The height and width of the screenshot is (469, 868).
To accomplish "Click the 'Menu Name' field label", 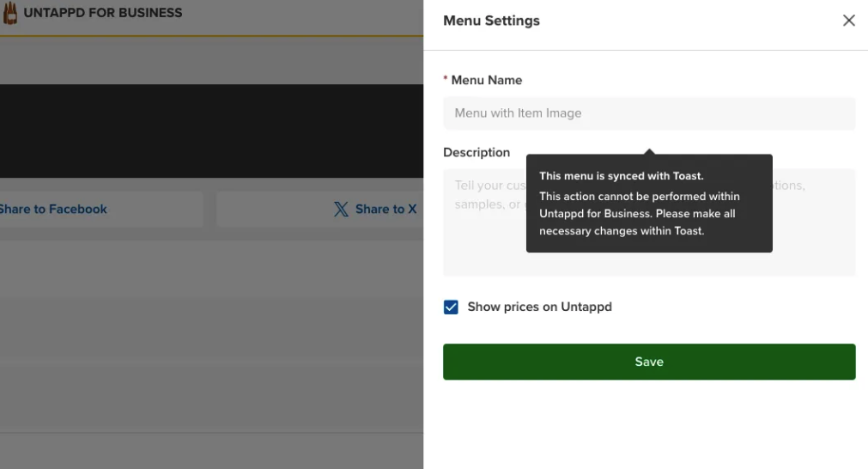I will 487,80.
